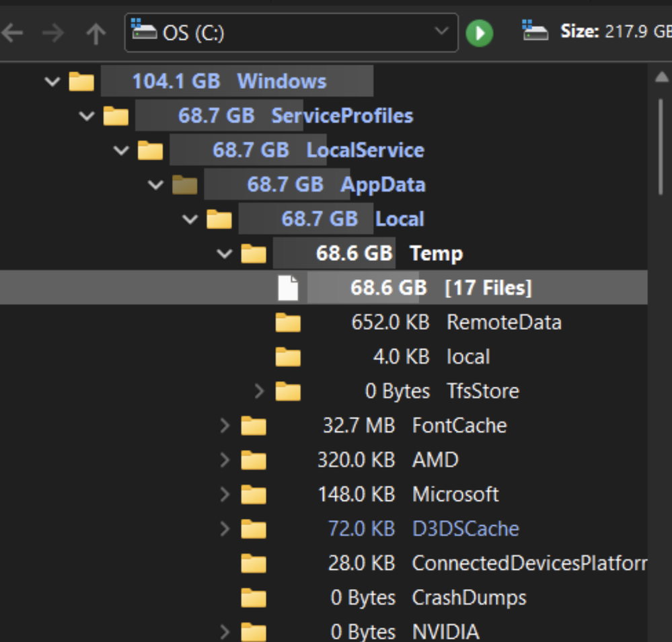Click the vertical scrollbar thumb
672x642 pixels.
[661, 147]
